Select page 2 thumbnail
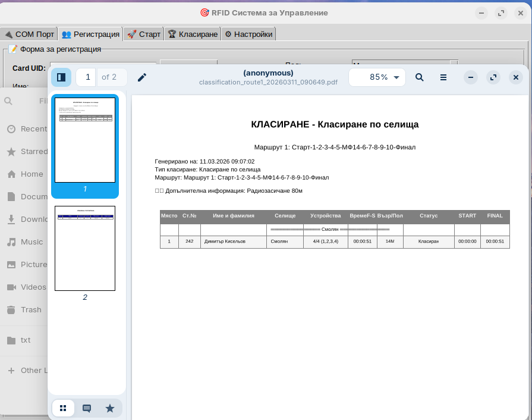 pos(85,248)
